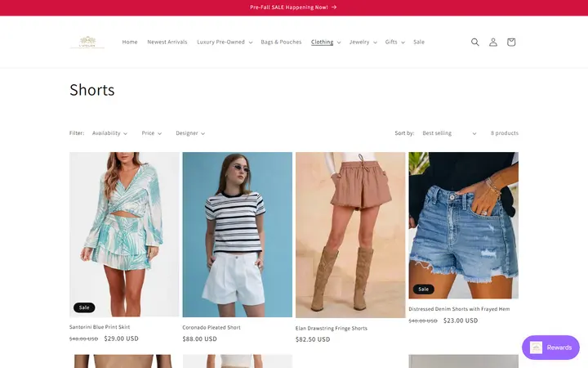Click the Coronado Pleated Short photo

click(x=238, y=235)
